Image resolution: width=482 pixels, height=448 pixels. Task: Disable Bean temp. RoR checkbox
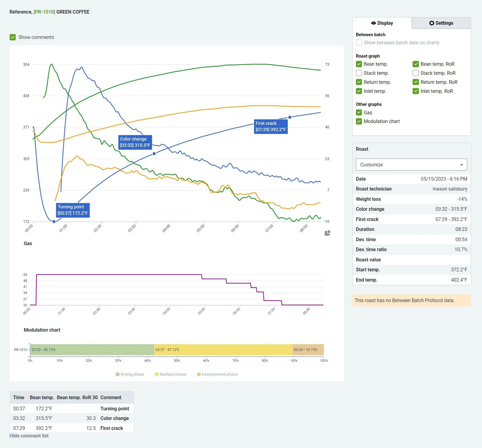[416, 64]
